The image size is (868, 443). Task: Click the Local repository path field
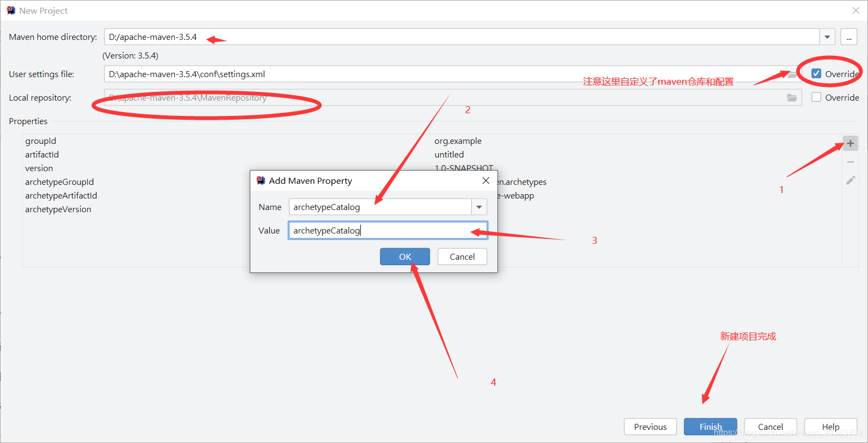[453, 97]
